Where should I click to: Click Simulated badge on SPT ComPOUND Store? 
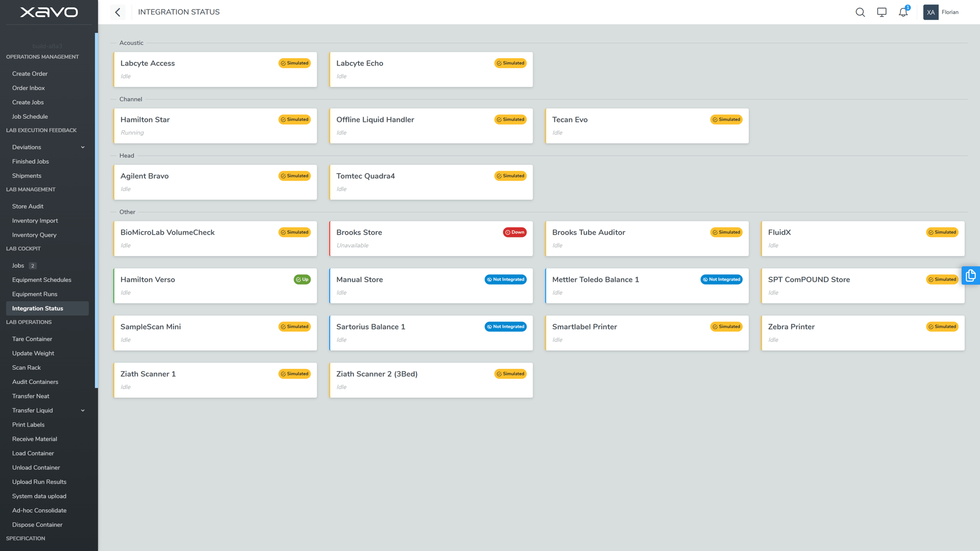pyautogui.click(x=942, y=280)
